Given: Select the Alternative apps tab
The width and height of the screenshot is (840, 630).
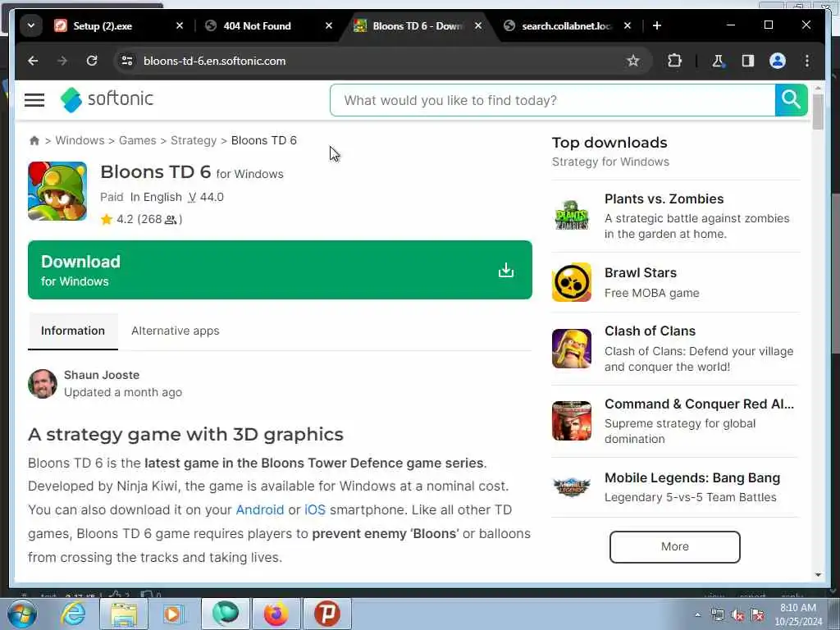Looking at the screenshot, I should [x=176, y=331].
